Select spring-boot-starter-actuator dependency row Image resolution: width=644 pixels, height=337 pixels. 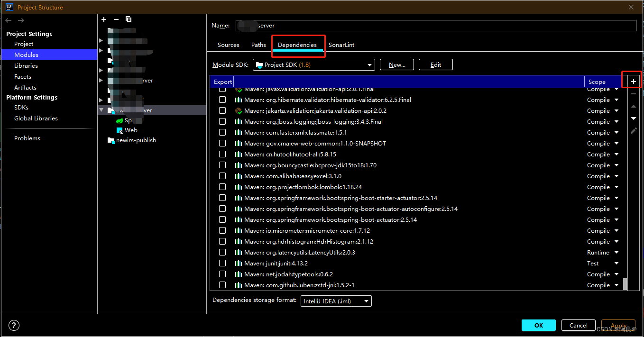(x=418, y=198)
